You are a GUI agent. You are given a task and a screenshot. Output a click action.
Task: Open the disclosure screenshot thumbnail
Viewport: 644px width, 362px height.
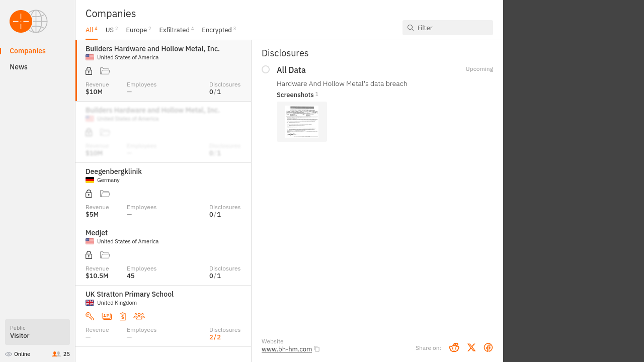coord(302,122)
